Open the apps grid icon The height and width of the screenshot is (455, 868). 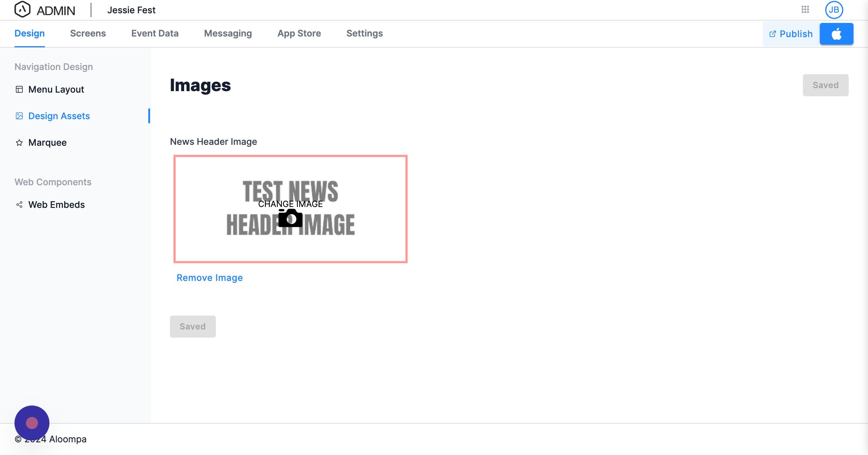(x=805, y=9)
